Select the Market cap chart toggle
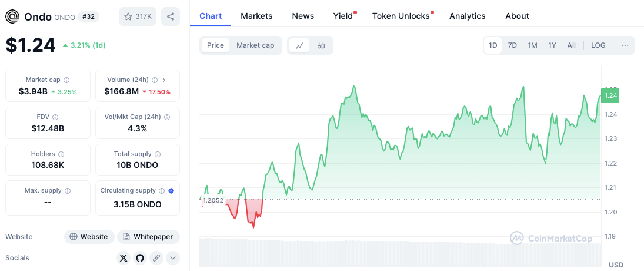The image size is (644, 271). (255, 45)
